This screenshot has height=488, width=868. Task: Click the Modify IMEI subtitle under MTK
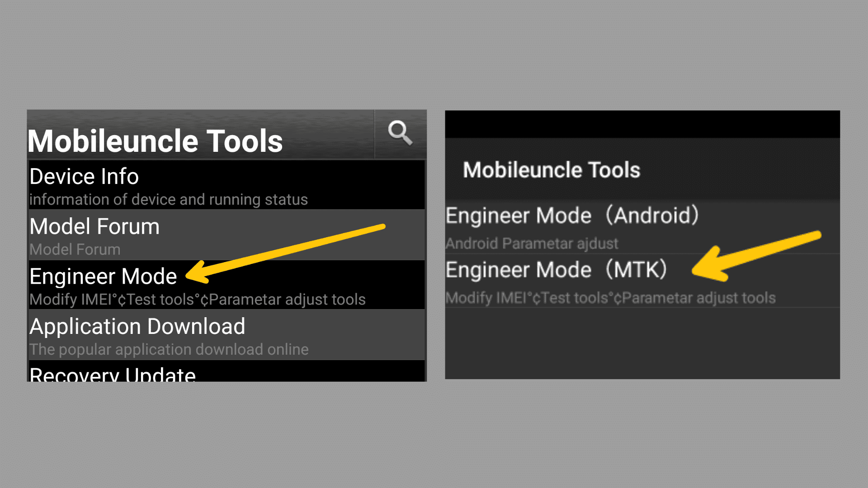click(x=610, y=298)
